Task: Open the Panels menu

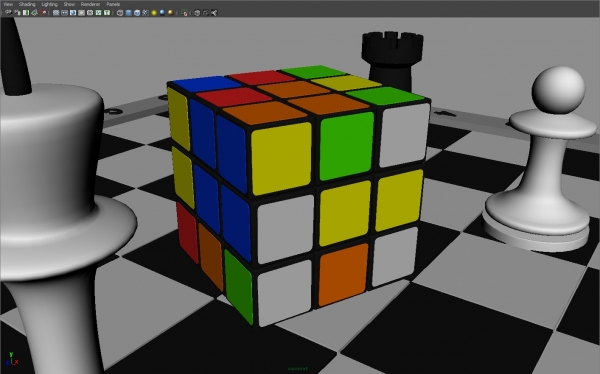Action: [113, 4]
